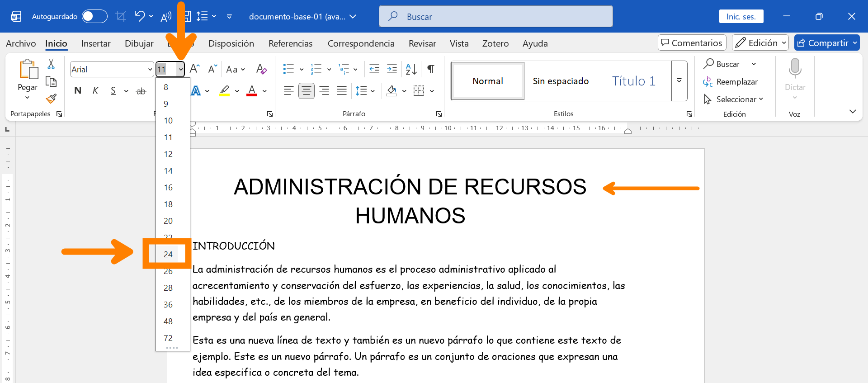
Task: Select font size 48 from list
Action: point(168,321)
